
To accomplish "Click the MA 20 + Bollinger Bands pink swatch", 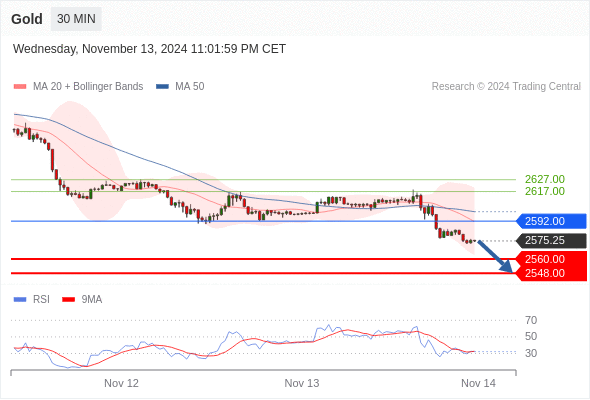I will click(x=20, y=87).
